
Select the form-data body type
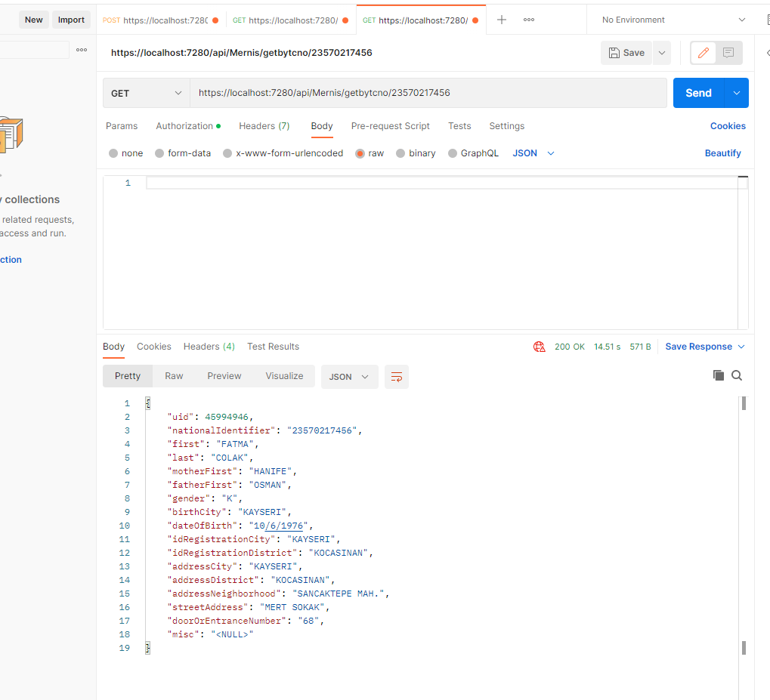pyautogui.click(x=159, y=153)
